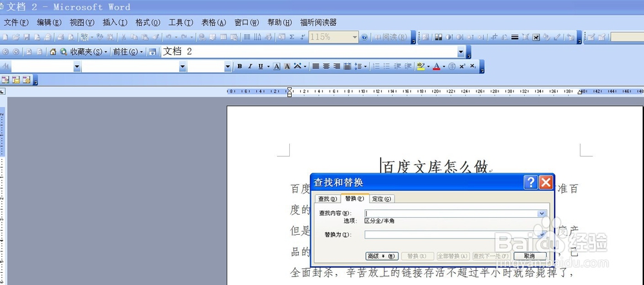644x285 pixels.
Task: Open the font size dropdown arrow
Action: pyautogui.click(x=228, y=66)
